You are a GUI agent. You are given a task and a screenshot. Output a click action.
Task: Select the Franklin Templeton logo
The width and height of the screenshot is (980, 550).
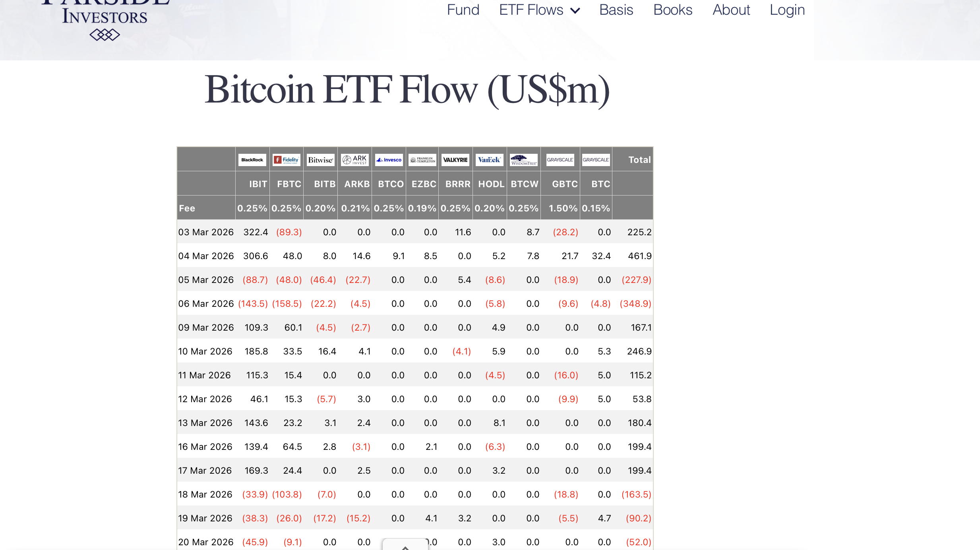click(x=422, y=160)
